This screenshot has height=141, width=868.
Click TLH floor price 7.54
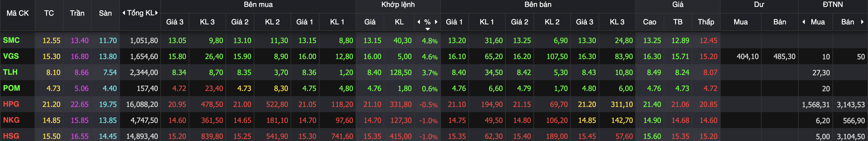coord(110,72)
